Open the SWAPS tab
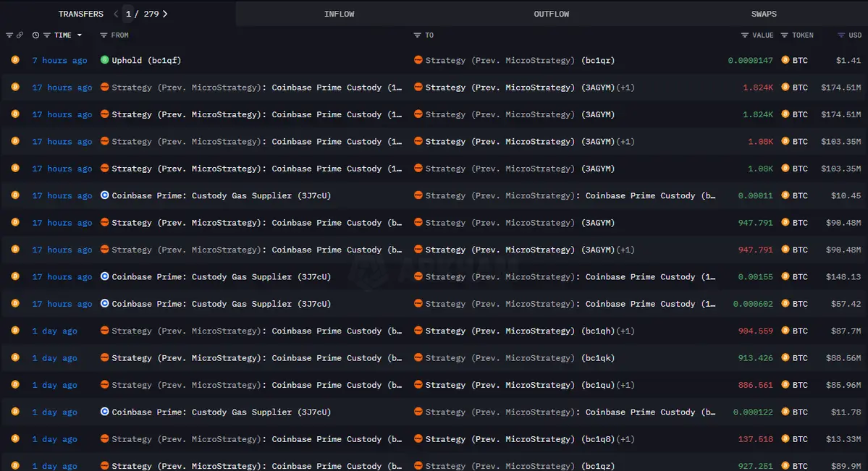This screenshot has height=471, width=868. tap(763, 14)
